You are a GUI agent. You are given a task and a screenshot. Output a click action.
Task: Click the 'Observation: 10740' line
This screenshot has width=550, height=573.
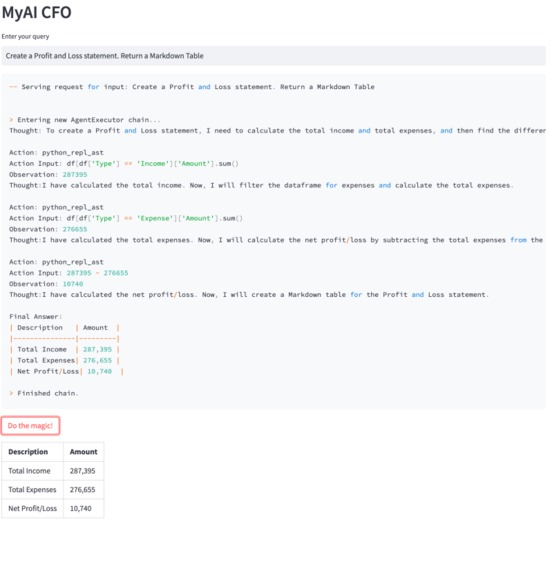tap(46, 284)
